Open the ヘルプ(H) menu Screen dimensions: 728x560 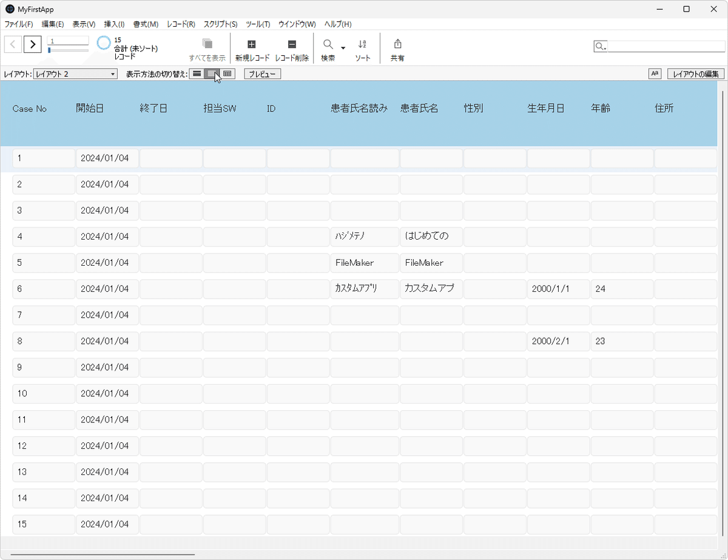[338, 24]
